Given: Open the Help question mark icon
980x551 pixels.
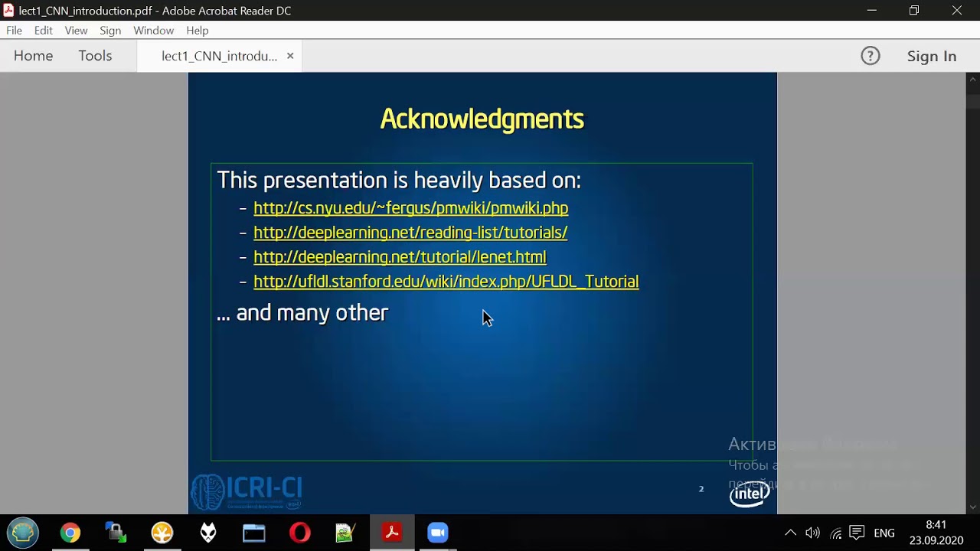Looking at the screenshot, I should click(x=871, y=56).
